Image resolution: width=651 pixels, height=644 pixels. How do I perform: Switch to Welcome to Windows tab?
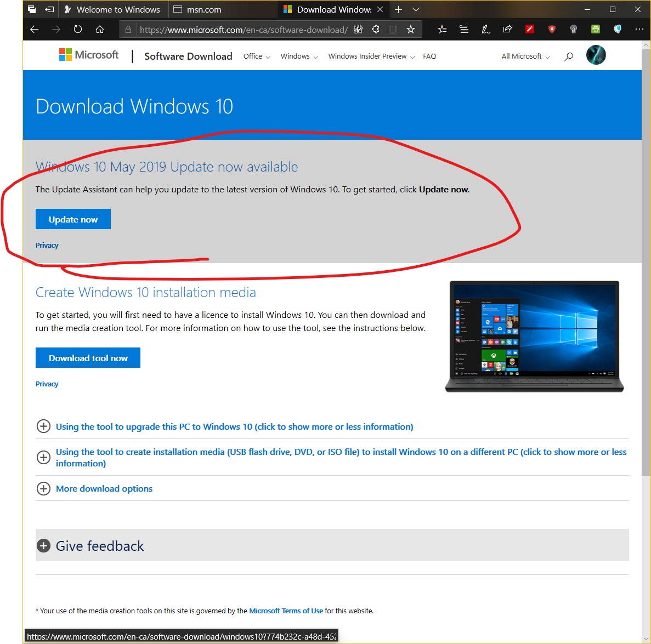tap(112, 9)
